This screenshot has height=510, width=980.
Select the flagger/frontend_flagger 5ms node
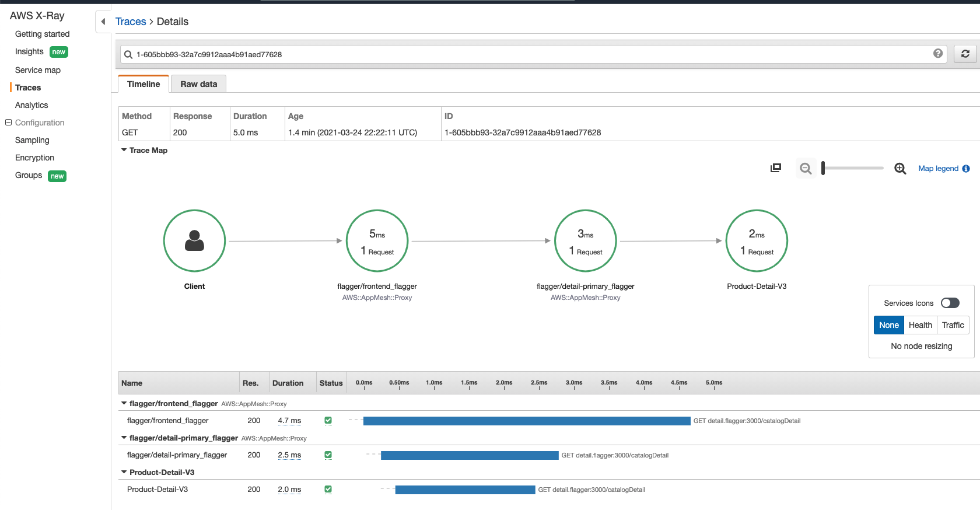pyautogui.click(x=377, y=240)
